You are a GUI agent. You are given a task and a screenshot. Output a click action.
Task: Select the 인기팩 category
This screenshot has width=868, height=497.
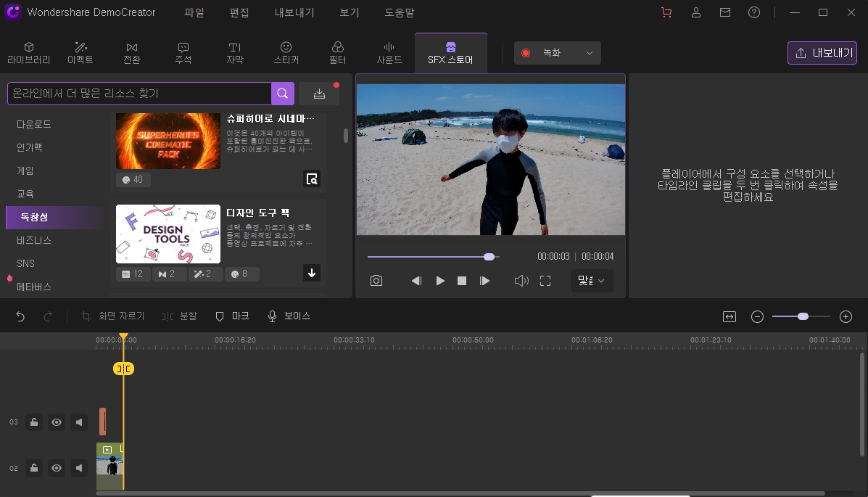pyautogui.click(x=29, y=147)
